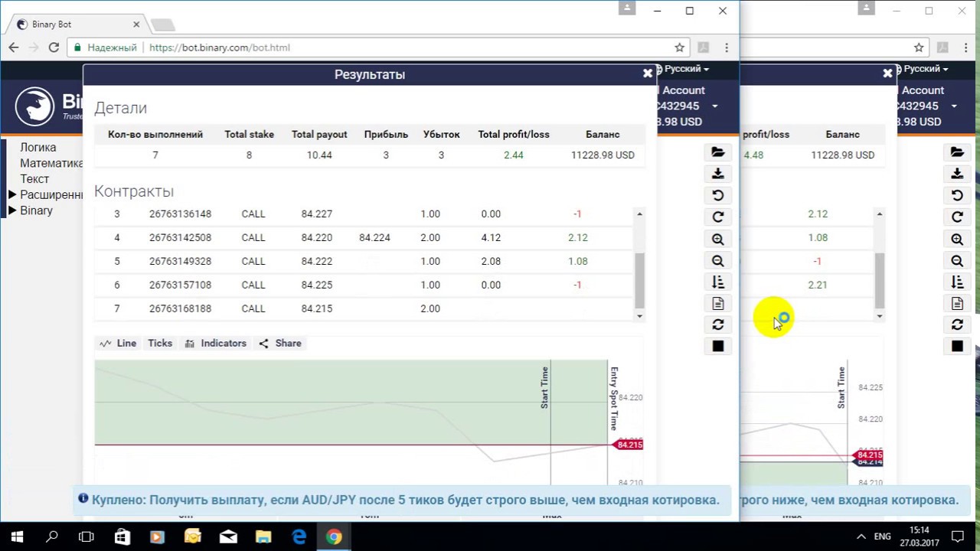This screenshot has height=551, width=980.
Task: Click the summary document icon in right window
Action: point(957,304)
